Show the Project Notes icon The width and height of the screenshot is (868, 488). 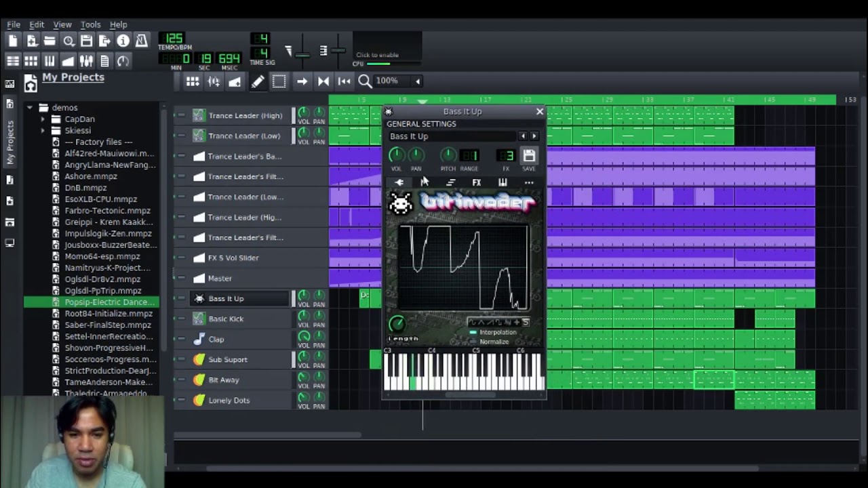pos(104,61)
